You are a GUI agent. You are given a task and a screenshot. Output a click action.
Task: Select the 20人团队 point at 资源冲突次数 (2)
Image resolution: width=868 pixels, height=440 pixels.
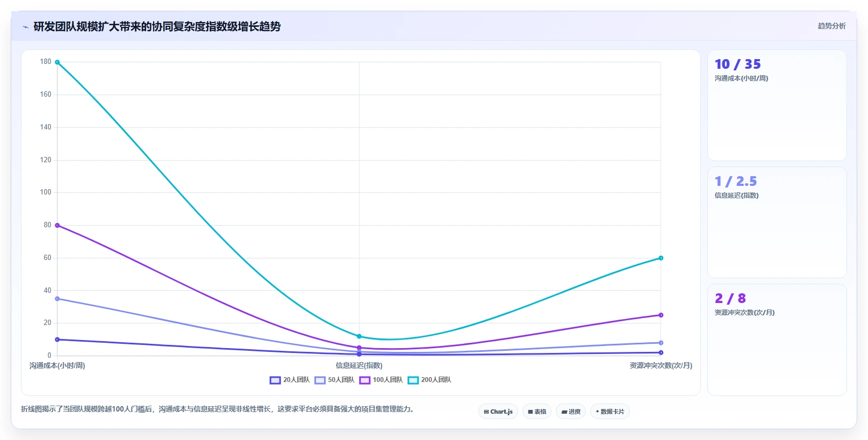tap(661, 353)
